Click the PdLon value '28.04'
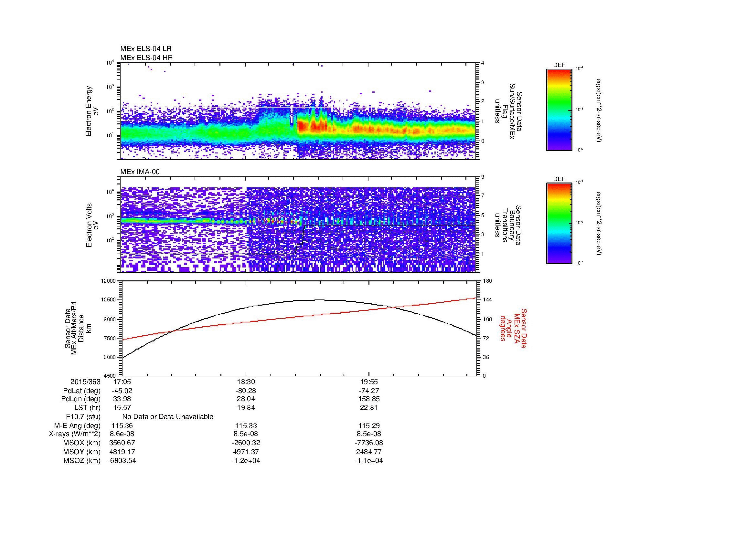 [x=246, y=399]
